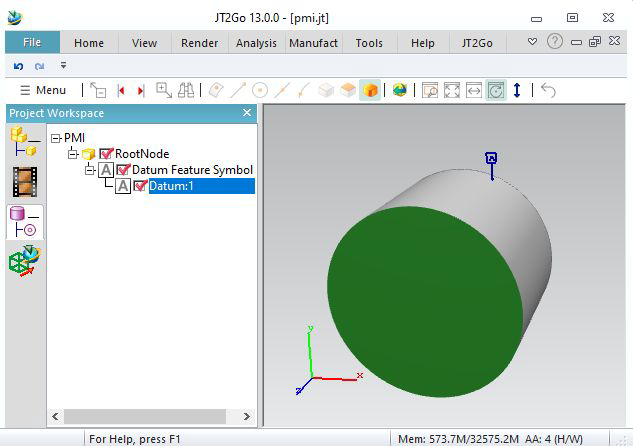
Task: Open the film strip snapshots panel icon
Action: tap(25, 182)
